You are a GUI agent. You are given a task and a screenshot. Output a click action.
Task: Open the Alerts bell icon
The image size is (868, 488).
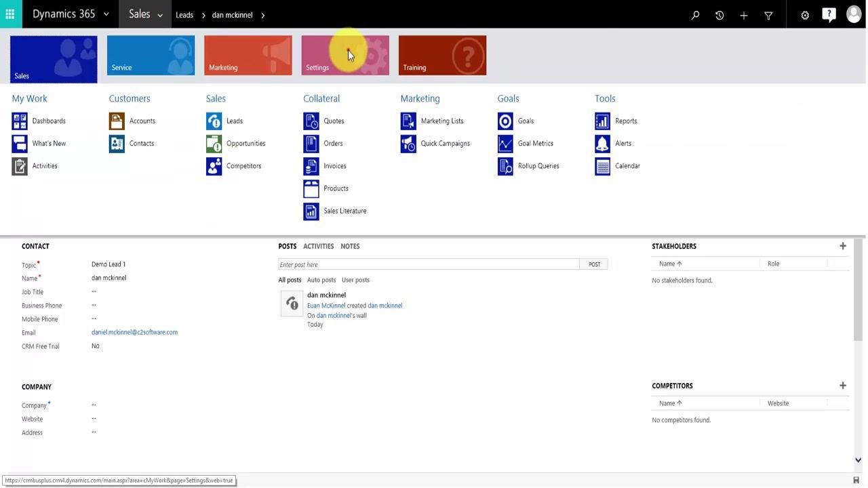click(x=602, y=143)
